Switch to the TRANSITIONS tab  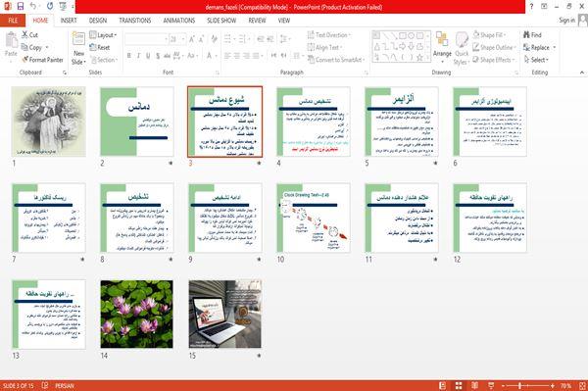(135, 21)
